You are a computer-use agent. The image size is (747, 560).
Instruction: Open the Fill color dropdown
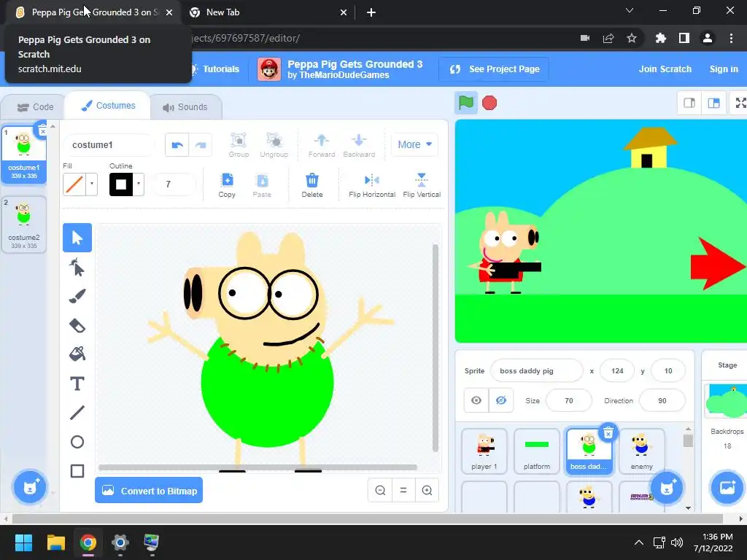pyautogui.click(x=92, y=184)
